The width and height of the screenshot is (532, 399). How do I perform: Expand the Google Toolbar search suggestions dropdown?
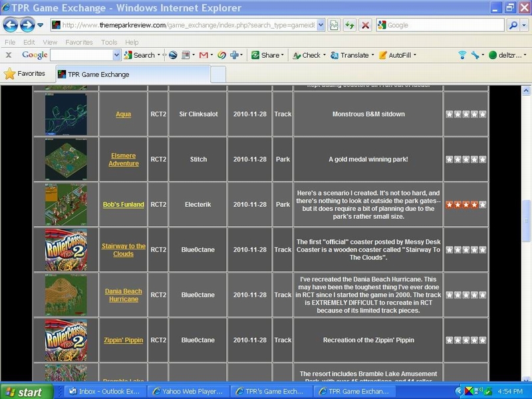click(x=116, y=55)
